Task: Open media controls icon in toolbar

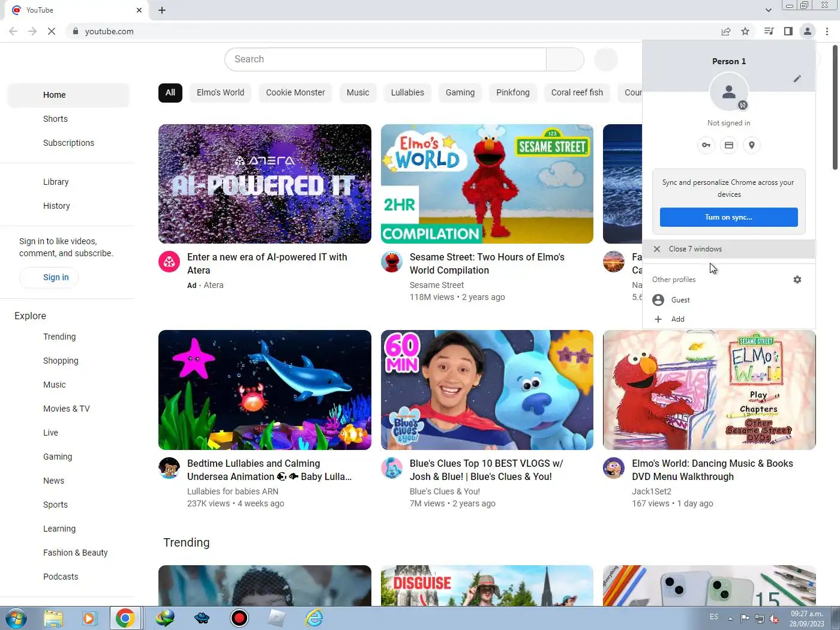Action: (769, 31)
